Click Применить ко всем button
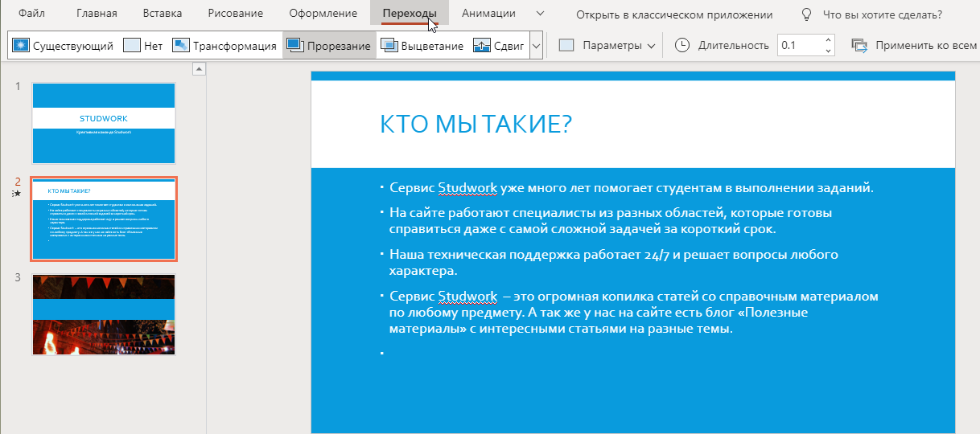Image resolution: width=980 pixels, height=434 pixels. tap(913, 46)
